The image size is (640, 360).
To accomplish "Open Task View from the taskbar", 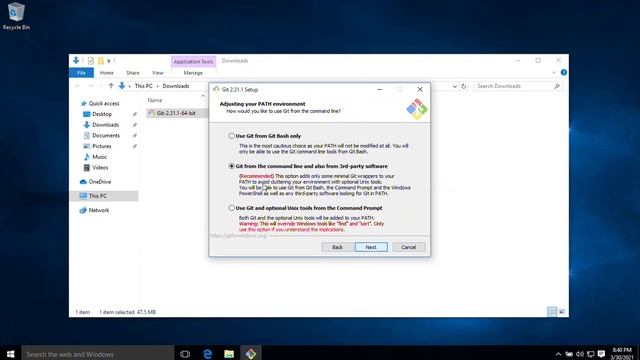I will point(185,353).
